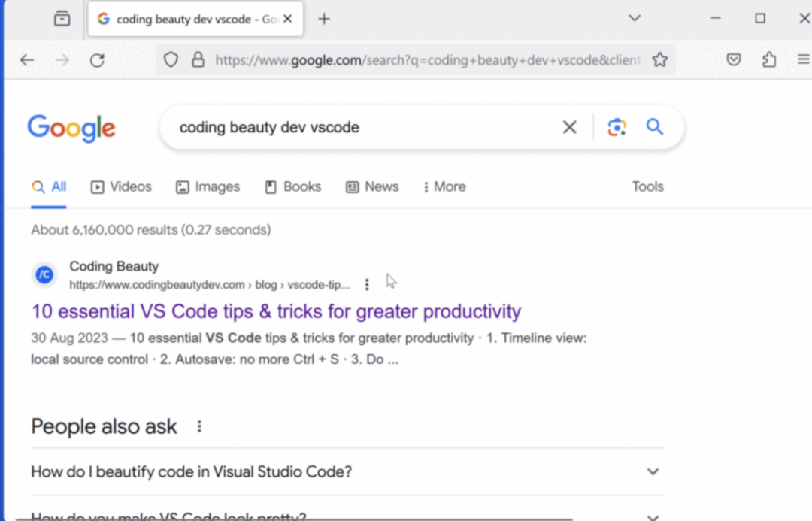Image resolution: width=812 pixels, height=521 pixels.
Task: Switch to the Images tab
Action: coord(208,187)
